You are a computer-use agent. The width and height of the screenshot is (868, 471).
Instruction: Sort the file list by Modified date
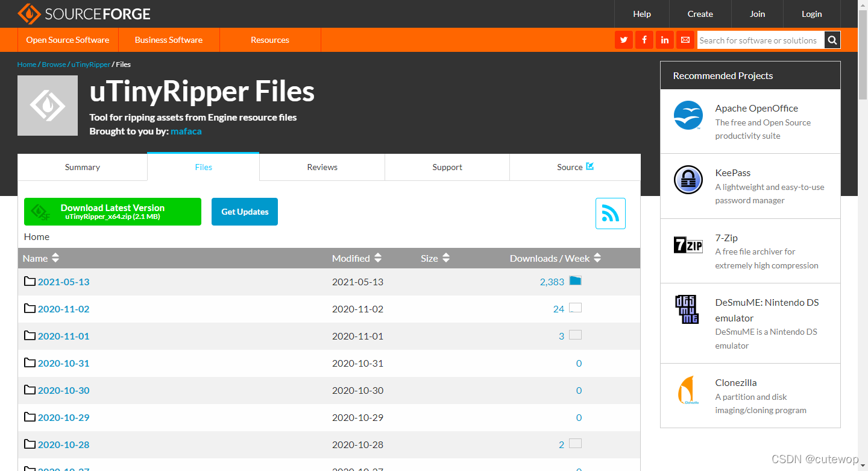pos(357,258)
